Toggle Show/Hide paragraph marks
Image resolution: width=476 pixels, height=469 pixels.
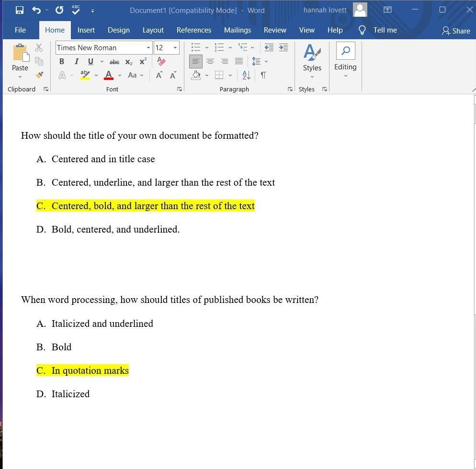(263, 75)
